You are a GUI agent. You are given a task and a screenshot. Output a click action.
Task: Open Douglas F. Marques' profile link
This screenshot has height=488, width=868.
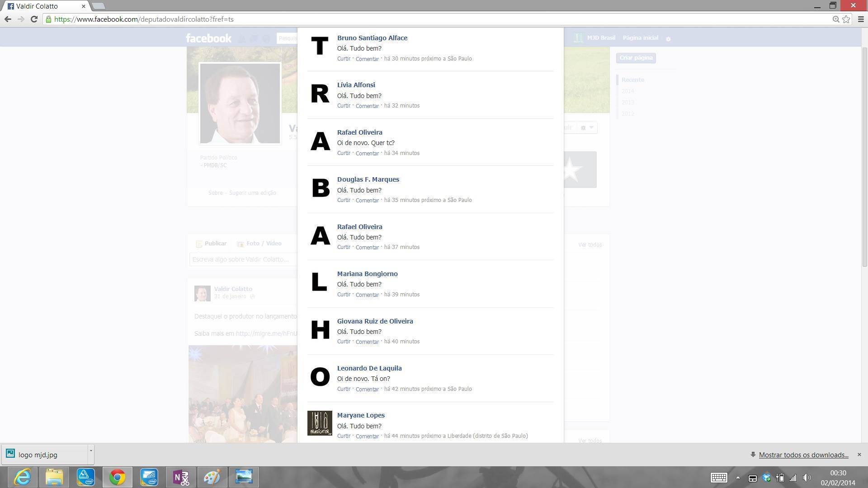[x=368, y=179]
